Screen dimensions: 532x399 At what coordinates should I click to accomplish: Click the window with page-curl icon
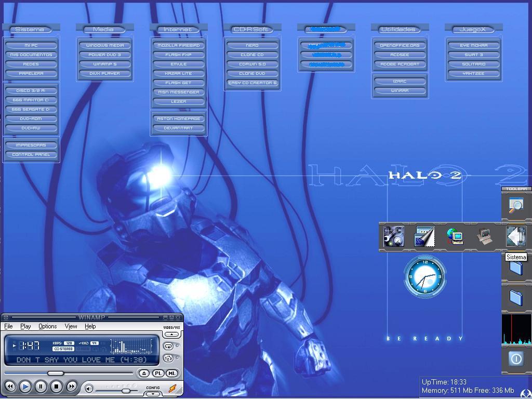click(x=424, y=236)
